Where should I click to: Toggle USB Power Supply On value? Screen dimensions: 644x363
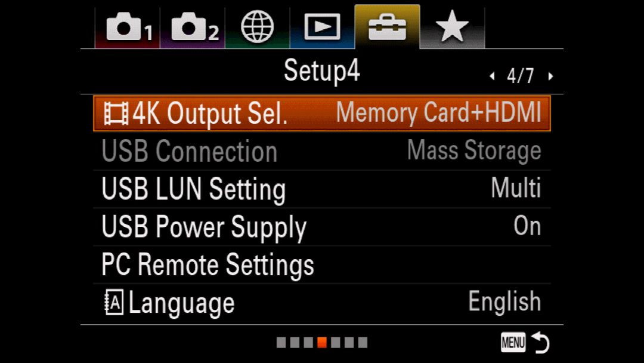(527, 226)
